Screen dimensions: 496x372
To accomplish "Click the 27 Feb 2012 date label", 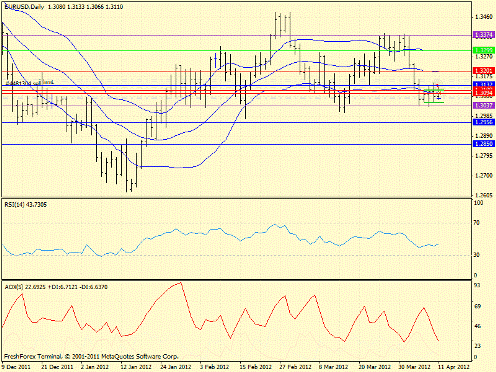I will pyautogui.click(x=296, y=367).
